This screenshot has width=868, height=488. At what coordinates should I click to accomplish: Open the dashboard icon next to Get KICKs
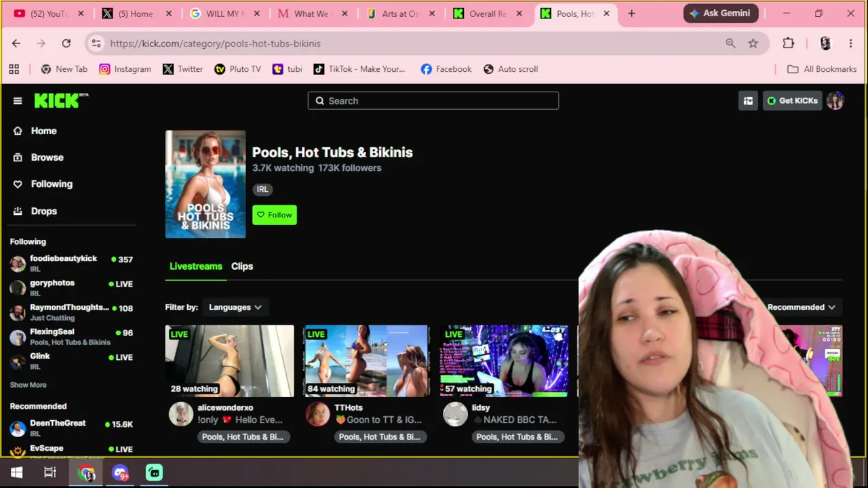tap(748, 100)
